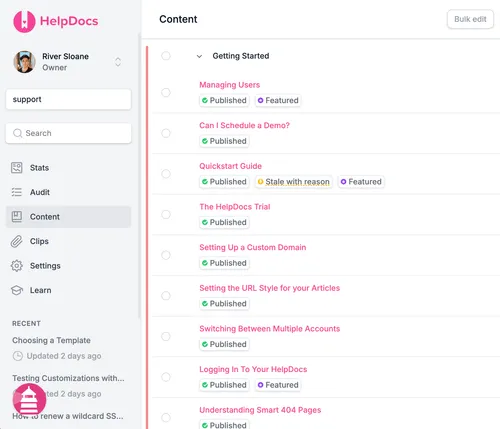Click green check on Managing Users Published badge

pos(205,100)
